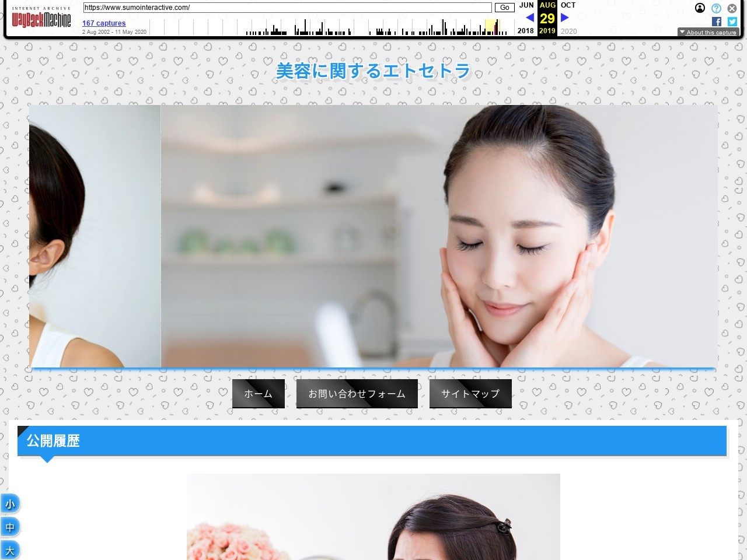Go to the previous capture with the left arrow
This screenshot has height=560, width=747.
coord(529,17)
